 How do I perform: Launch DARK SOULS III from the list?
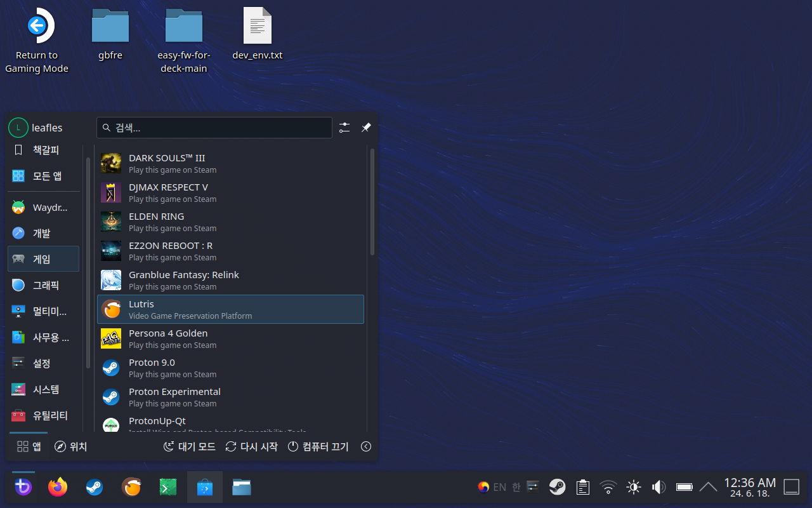click(x=230, y=163)
